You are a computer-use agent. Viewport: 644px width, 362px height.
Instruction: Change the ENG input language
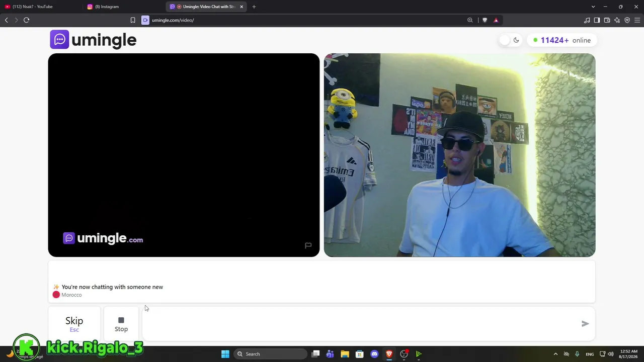pos(590,354)
